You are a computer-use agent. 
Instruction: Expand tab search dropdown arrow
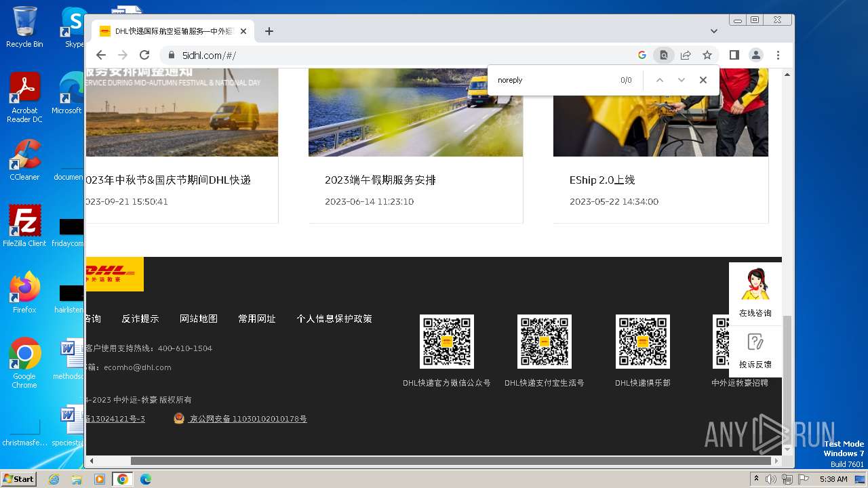[x=714, y=31]
